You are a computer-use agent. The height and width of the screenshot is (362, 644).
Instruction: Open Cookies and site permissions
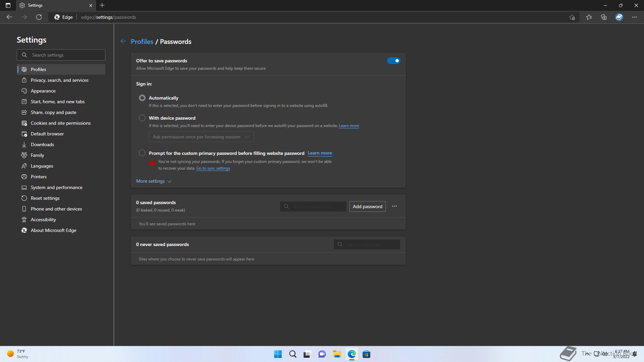61,123
